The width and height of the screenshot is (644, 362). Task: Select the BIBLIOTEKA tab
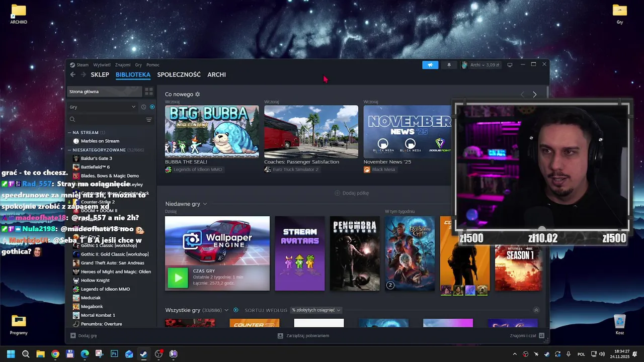tap(133, 74)
